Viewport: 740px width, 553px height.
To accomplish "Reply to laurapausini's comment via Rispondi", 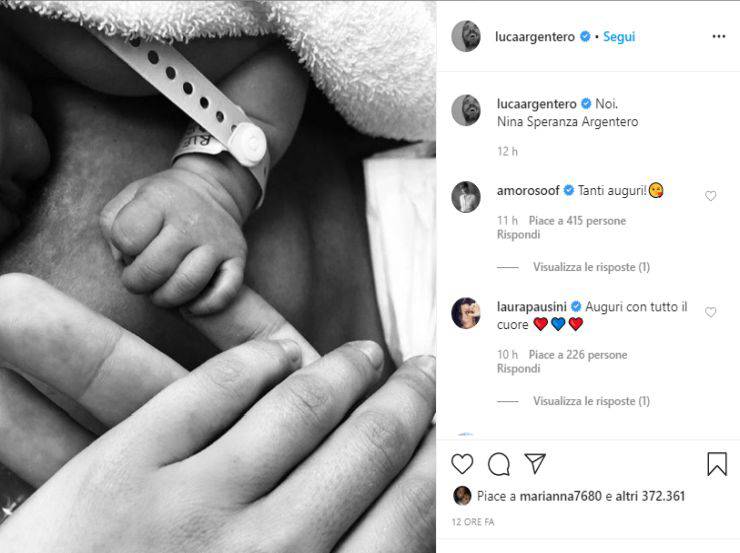I will pos(518,369).
